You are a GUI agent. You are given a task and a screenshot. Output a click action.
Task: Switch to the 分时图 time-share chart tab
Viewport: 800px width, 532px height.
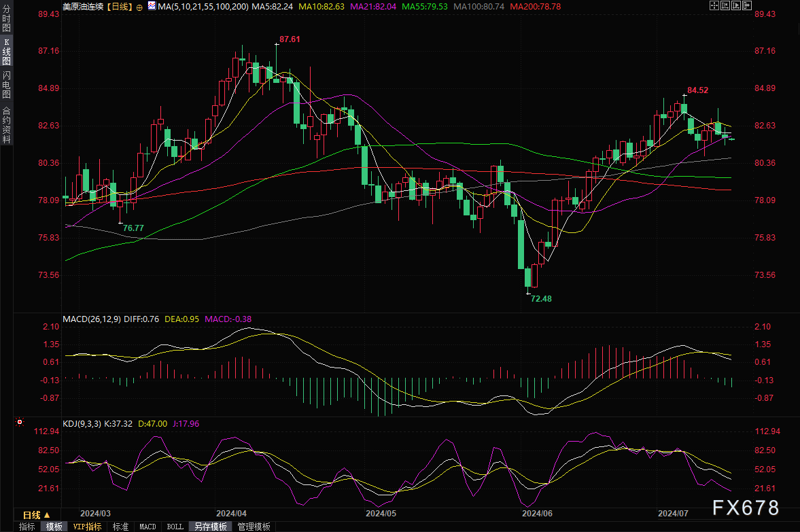(x=6, y=18)
